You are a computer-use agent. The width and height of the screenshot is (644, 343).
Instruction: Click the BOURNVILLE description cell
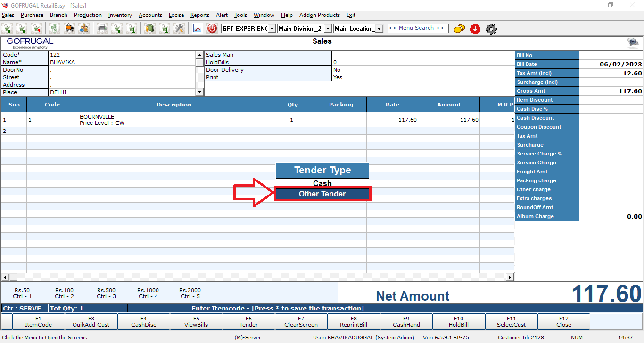tap(174, 120)
